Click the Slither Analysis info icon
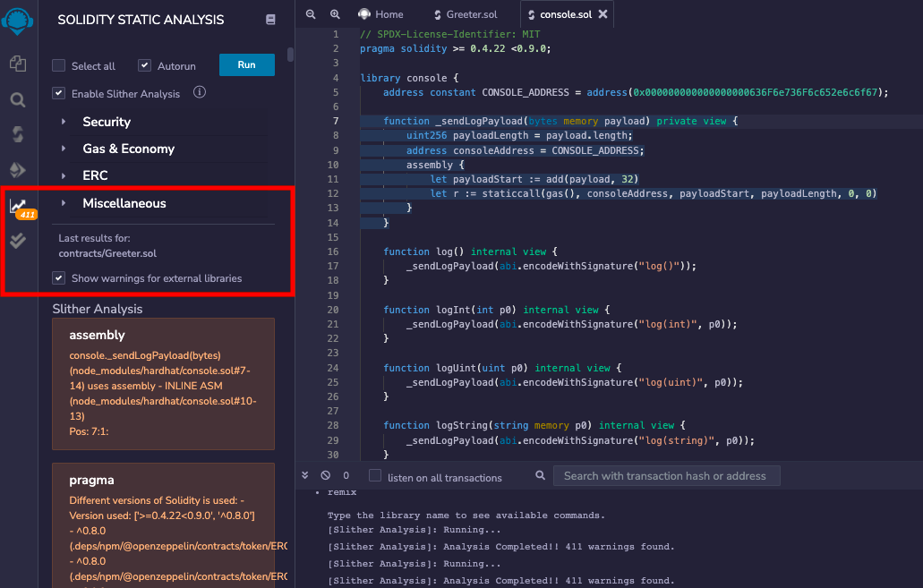Viewport: 923px width, 588px height. 200,92
